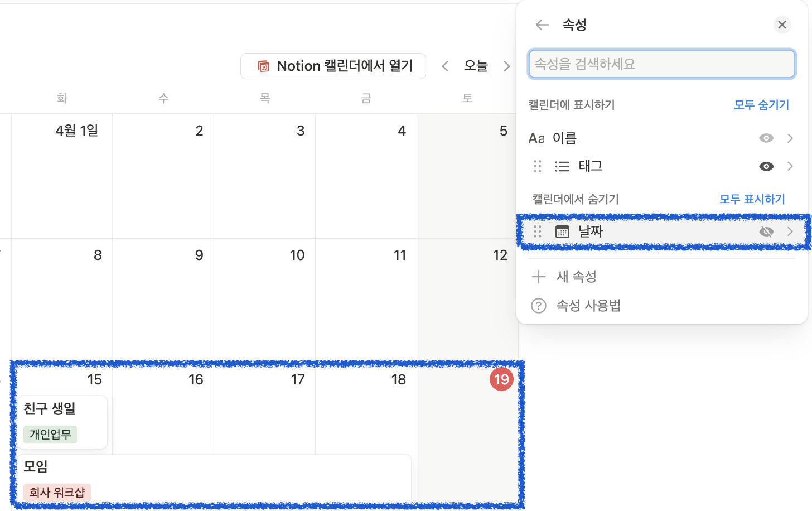Select the 새 속성 menu entry

click(577, 276)
